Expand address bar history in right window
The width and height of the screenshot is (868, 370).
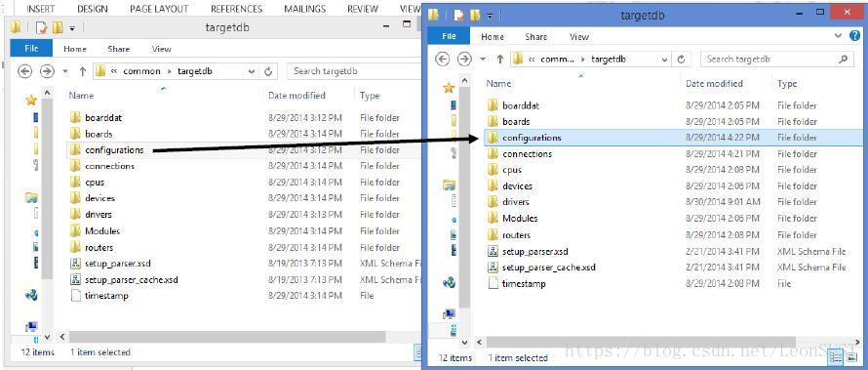pyautogui.click(x=665, y=60)
